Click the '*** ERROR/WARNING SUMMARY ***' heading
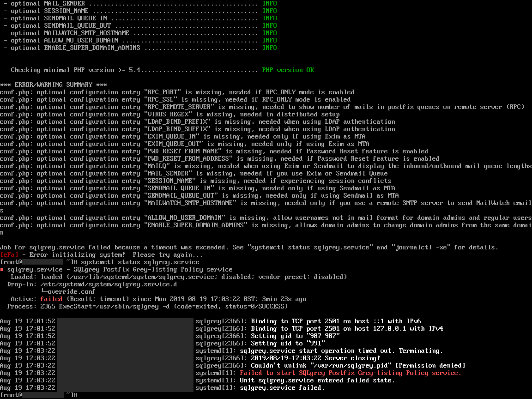 54,85
